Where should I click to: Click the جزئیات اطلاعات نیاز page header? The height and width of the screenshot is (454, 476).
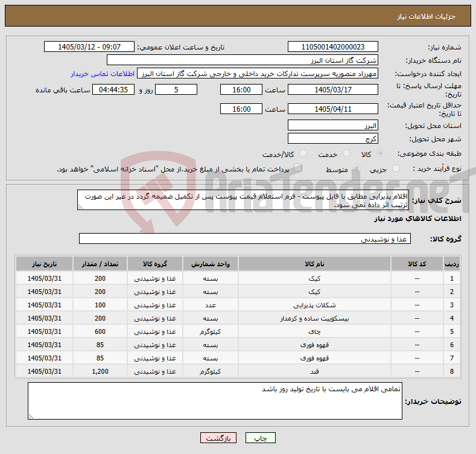click(426, 16)
